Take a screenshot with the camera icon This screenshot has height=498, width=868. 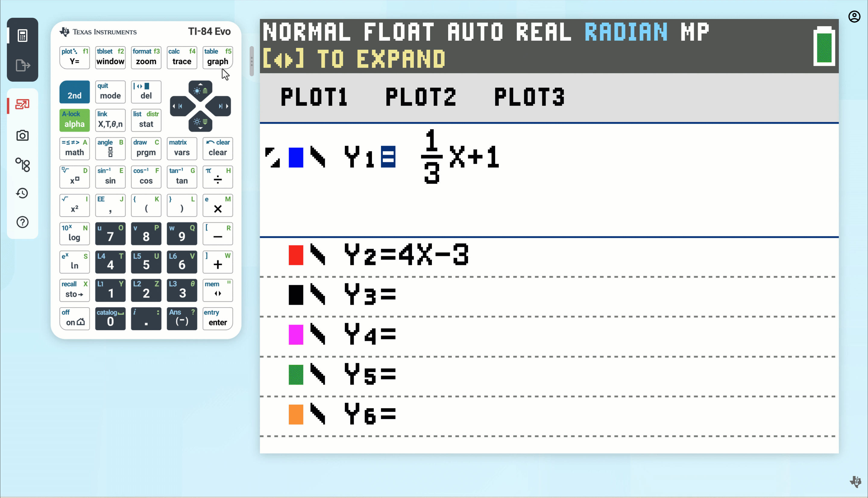(x=23, y=135)
